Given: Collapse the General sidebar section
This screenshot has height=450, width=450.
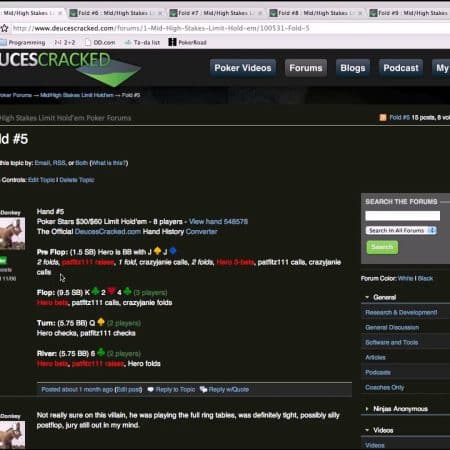Looking at the screenshot, I should pyautogui.click(x=367, y=297).
